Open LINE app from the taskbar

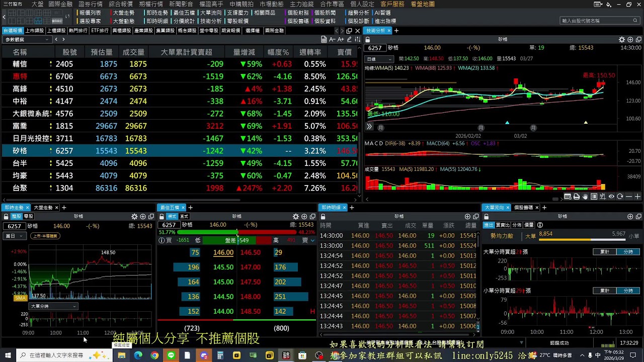coord(171,355)
